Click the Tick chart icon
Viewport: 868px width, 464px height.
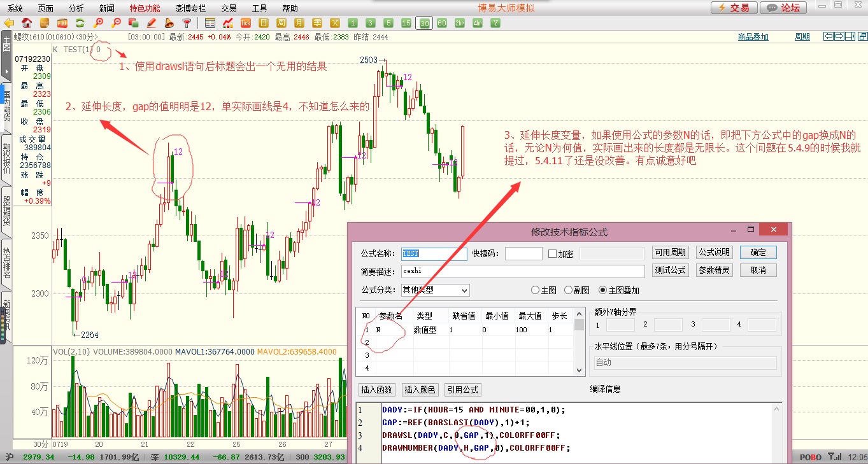click(245, 23)
